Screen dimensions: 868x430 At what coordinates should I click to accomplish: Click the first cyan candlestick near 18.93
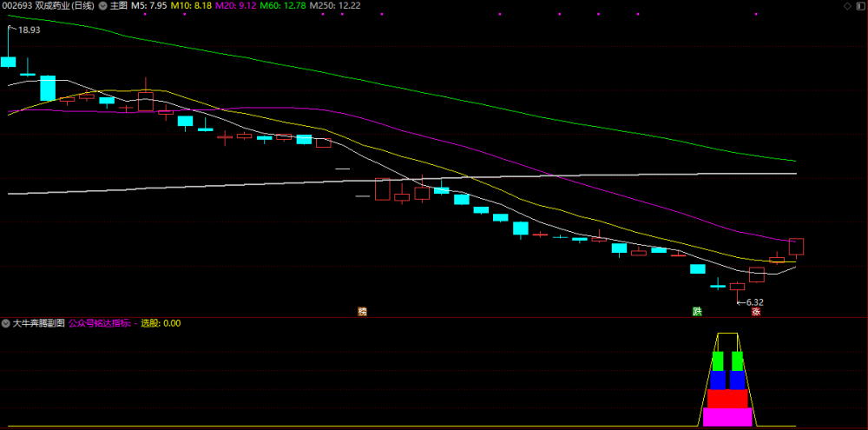[9, 62]
